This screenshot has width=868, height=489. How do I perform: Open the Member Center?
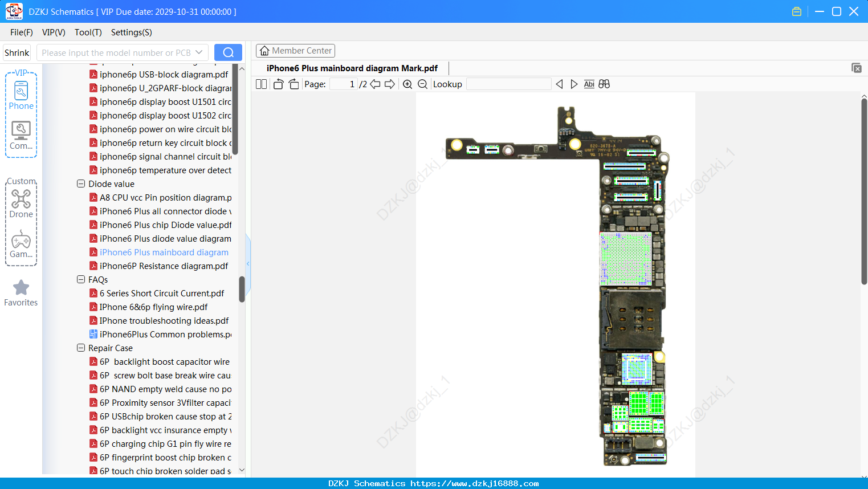tap(295, 51)
